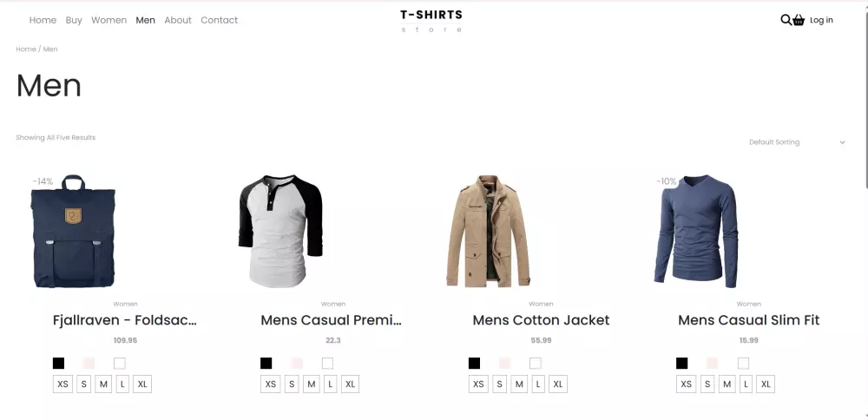Open the Buy menu item
Viewport: 868px width, 420px height.
tap(74, 20)
